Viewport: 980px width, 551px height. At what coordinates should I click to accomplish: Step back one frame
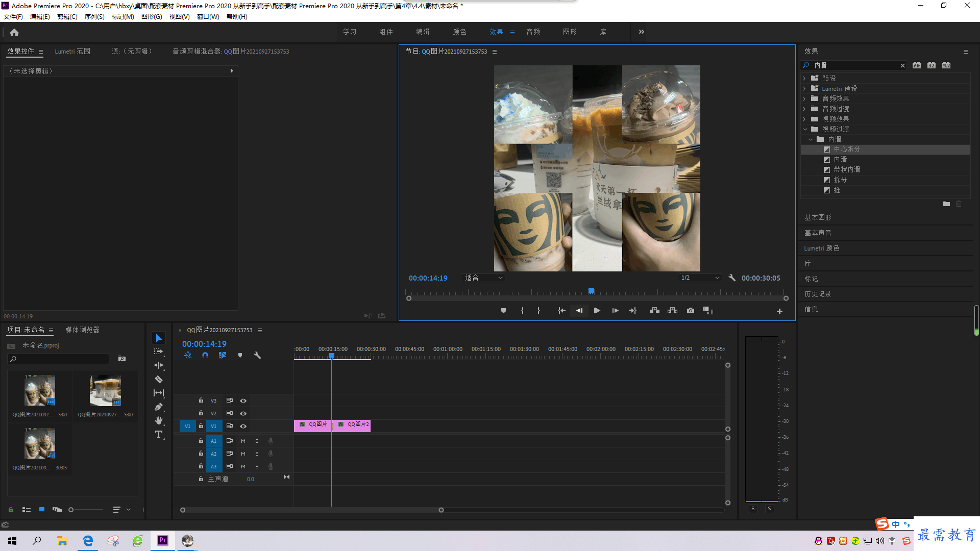pyautogui.click(x=579, y=311)
